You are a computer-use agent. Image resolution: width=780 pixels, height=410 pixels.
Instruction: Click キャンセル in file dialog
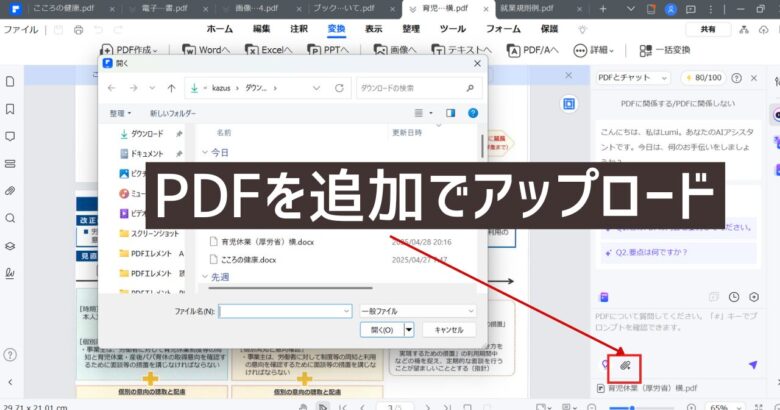click(x=449, y=330)
